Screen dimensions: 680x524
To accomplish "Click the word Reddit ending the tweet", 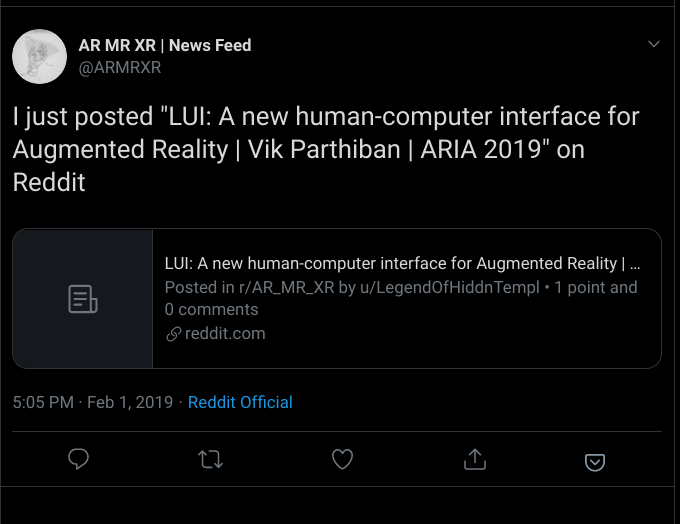I will (x=49, y=182).
